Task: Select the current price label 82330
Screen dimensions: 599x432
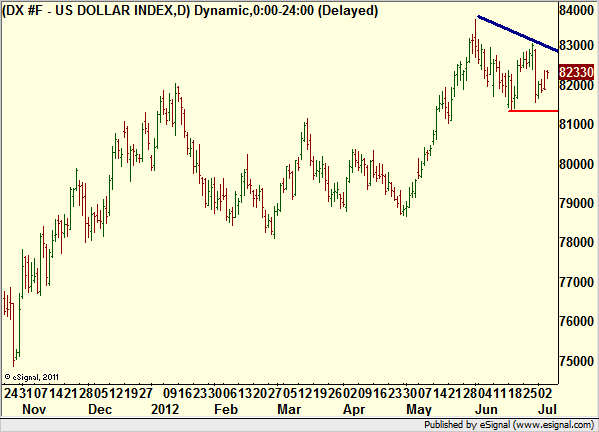Action: (576, 72)
